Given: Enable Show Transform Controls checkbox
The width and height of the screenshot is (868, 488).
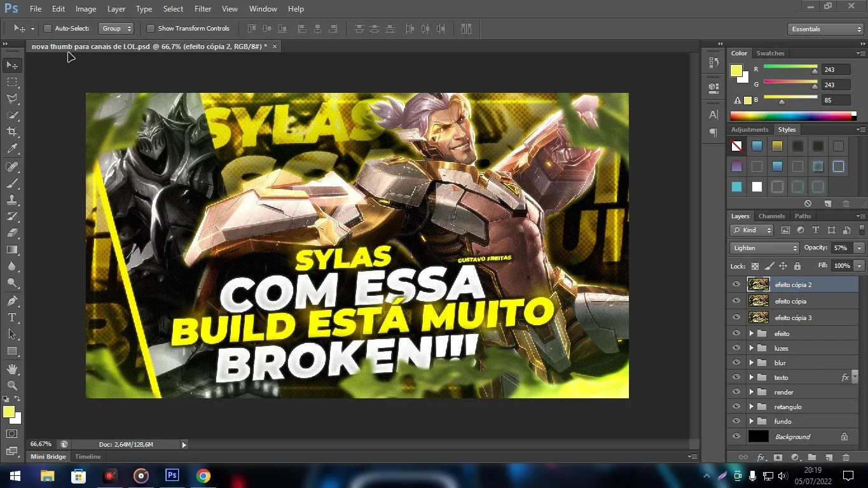Looking at the screenshot, I should (x=151, y=29).
